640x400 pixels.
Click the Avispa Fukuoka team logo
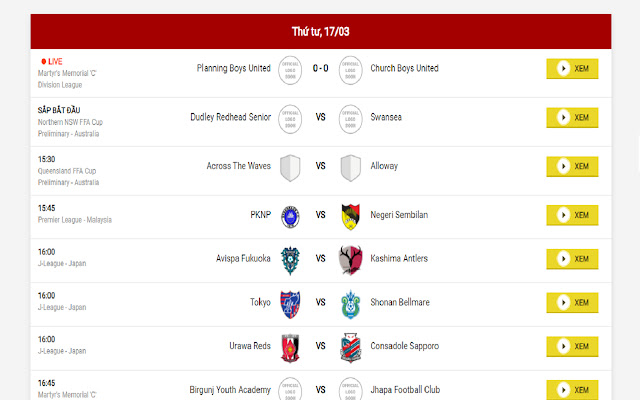tap(290, 258)
